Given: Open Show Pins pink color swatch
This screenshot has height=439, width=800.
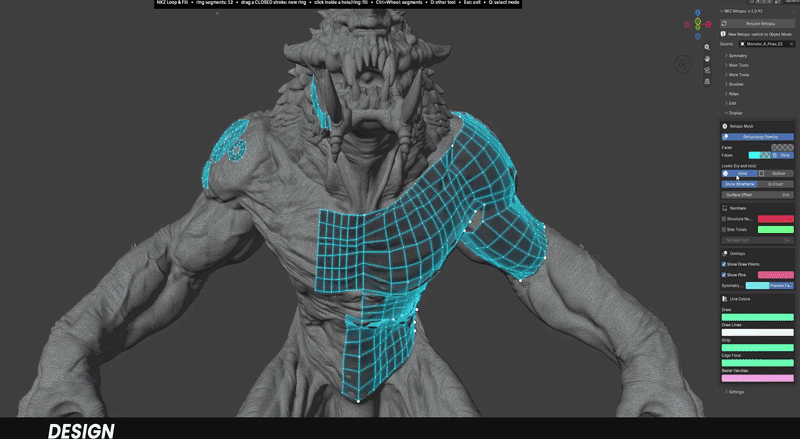Looking at the screenshot, I should pos(776,275).
